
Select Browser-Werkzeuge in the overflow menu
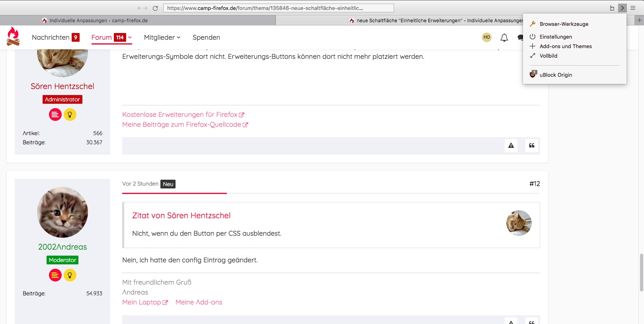click(575, 24)
